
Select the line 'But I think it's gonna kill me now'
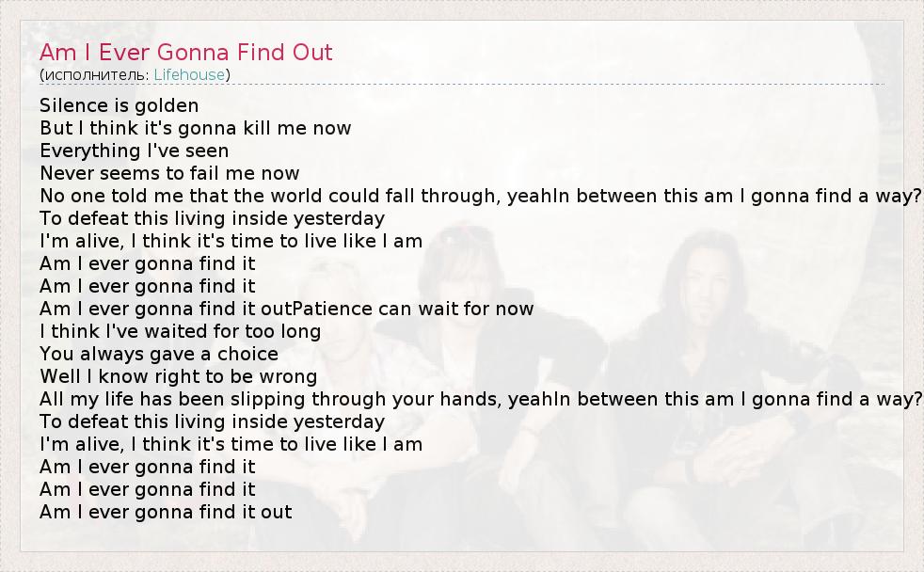click(196, 128)
